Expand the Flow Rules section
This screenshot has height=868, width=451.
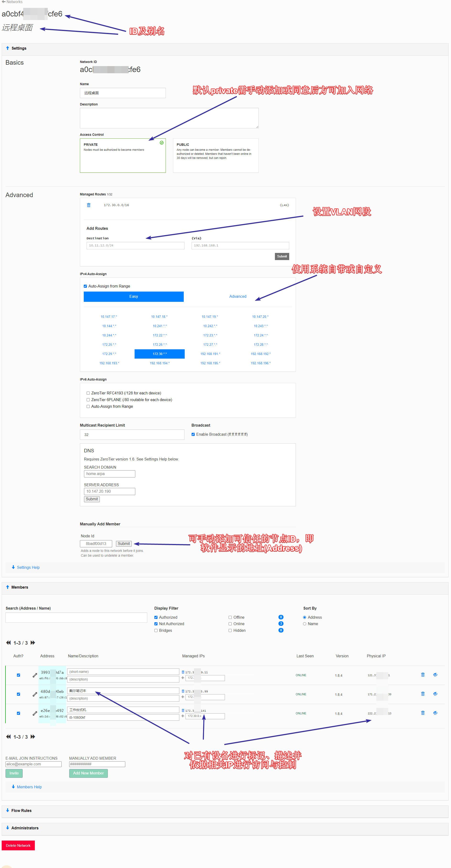tap(21, 810)
